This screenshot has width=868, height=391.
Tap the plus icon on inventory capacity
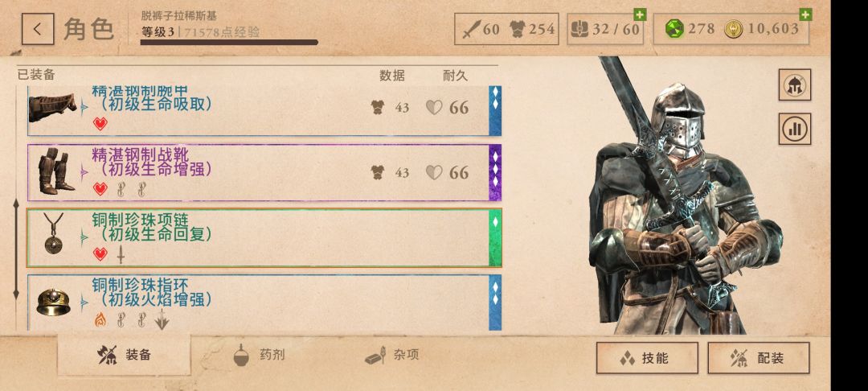pos(640,14)
